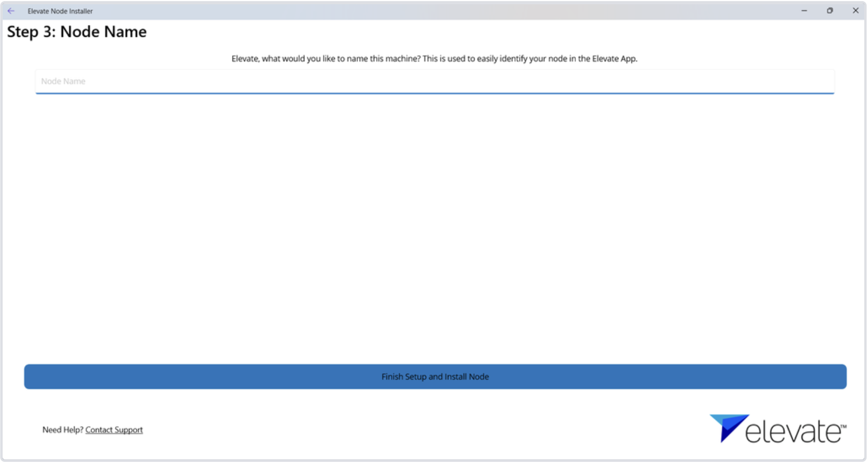This screenshot has height=464, width=868.
Task: Click the Step 3: Node Name heading
Action: [x=77, y=32]
